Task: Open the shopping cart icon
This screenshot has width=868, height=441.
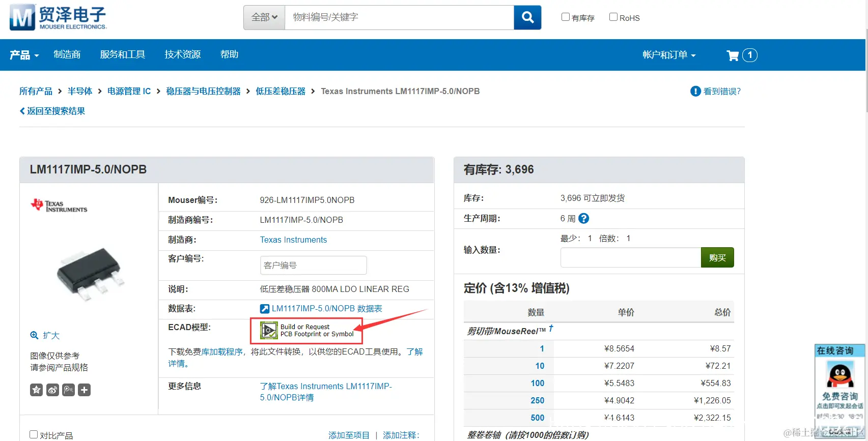Action: pos(733,55)
